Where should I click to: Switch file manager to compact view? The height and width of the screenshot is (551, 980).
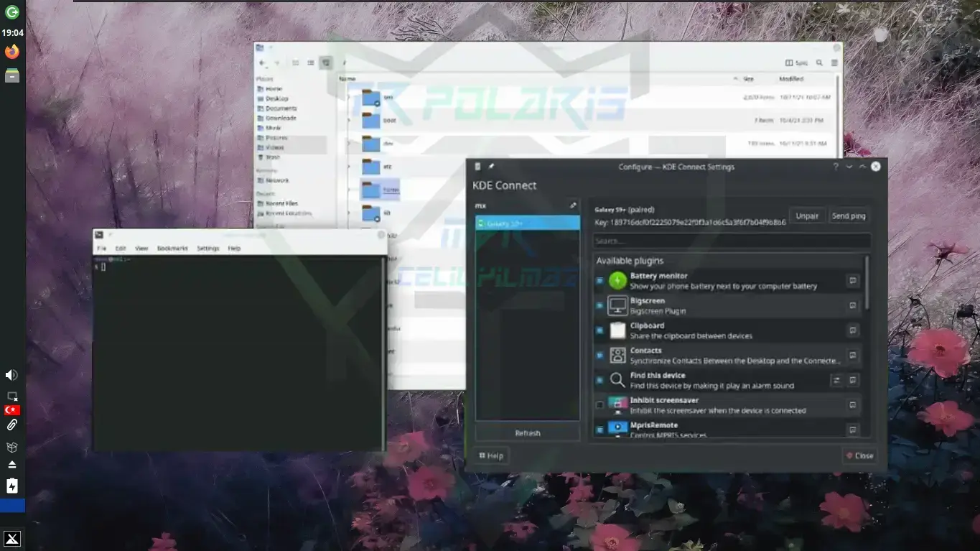click(311, 63)
